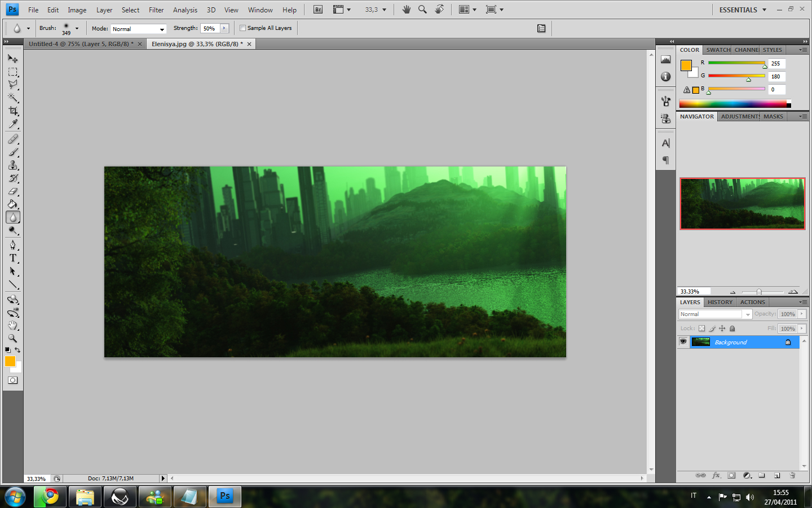Screen dimensions: 812x508
Task: Toggle lock all for layer
Action: coord(732,329)
